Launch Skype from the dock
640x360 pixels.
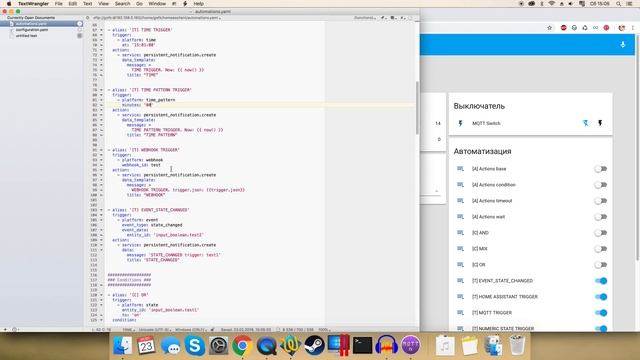194,345
